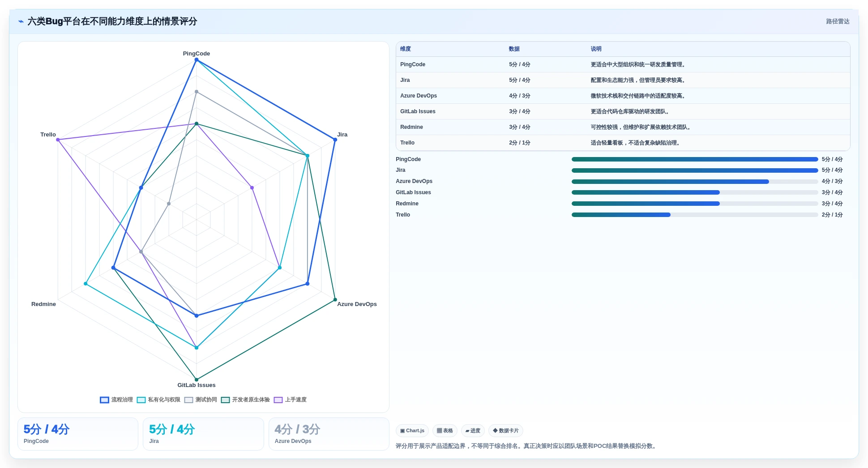This screenshot has height=468, width=868.
Task: Click the Redmine progress bar
Action: pos(695,204)
